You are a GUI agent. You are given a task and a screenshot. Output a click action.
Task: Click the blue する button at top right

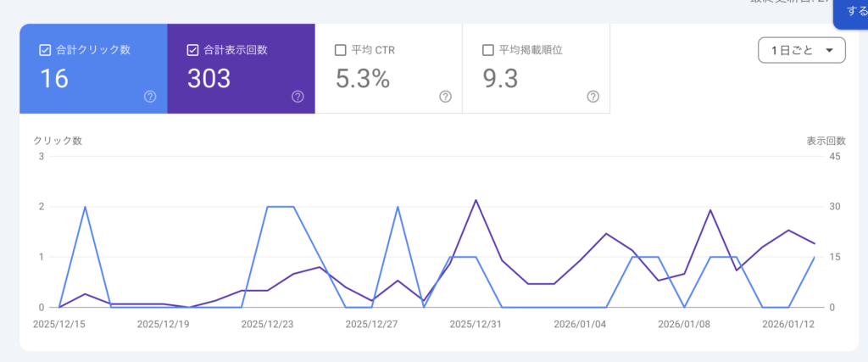(x=851, y=13)
